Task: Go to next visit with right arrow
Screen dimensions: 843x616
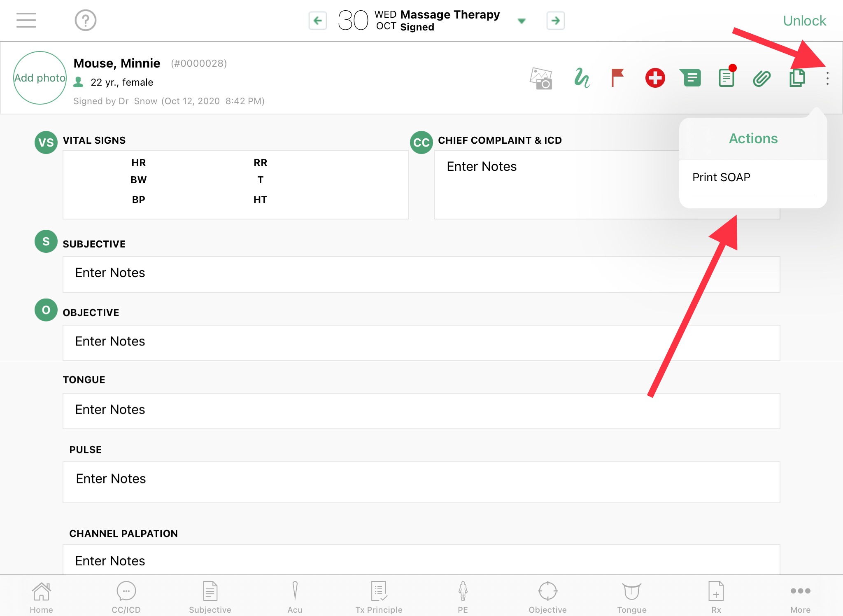Action: pos(555,21)
